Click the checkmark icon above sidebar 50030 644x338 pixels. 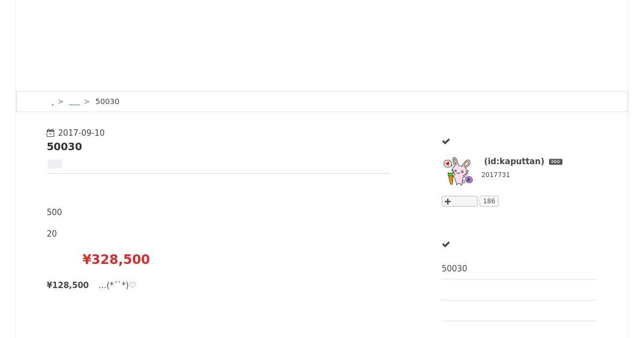pos(446,245)
